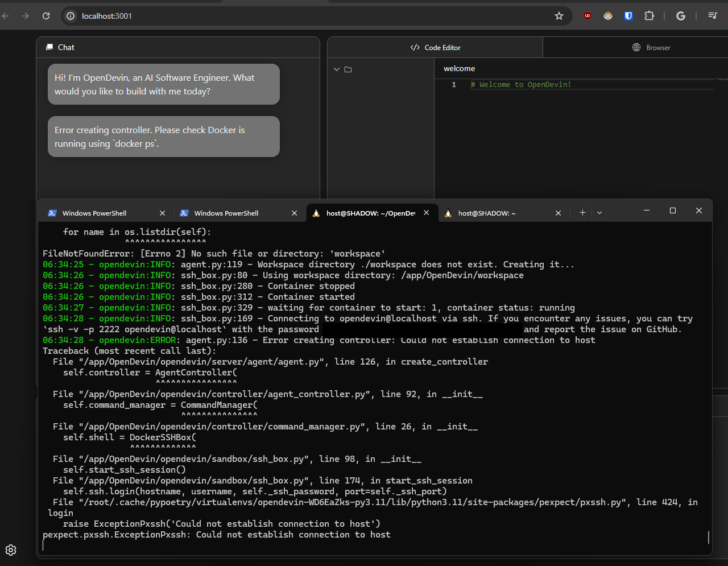728x566 pixels.
Task: Open the browser extensions puzzle icon
Action: pos(649,16)
